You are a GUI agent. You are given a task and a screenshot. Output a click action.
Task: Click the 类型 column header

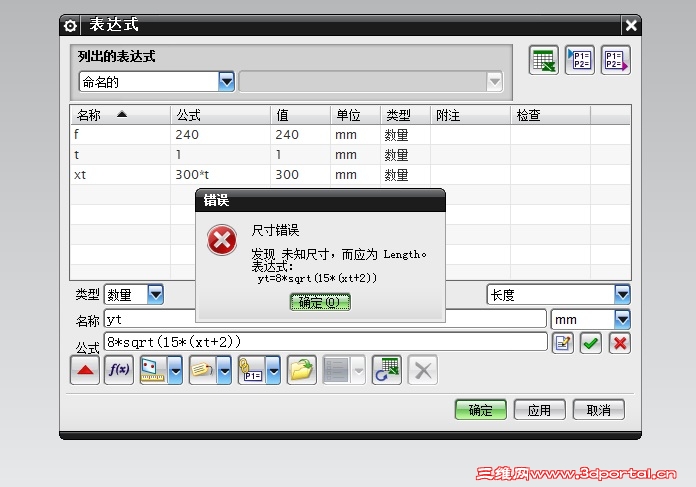[x=405, y=115]
